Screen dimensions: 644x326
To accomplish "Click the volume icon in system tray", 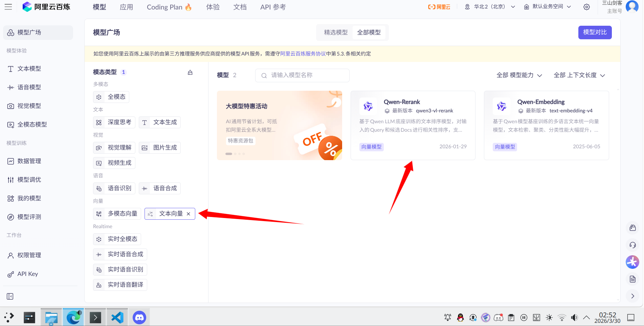I will pyautogui.click(x=574, y=317).
